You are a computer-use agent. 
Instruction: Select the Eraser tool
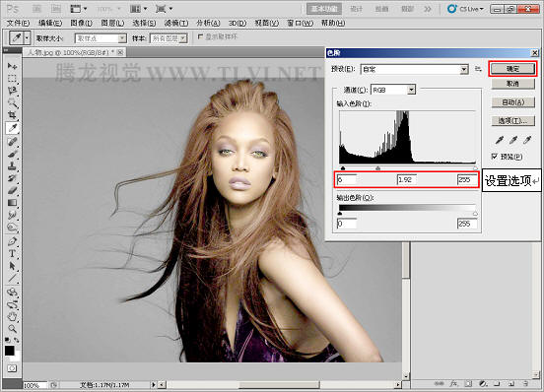[x=12, y=190]
